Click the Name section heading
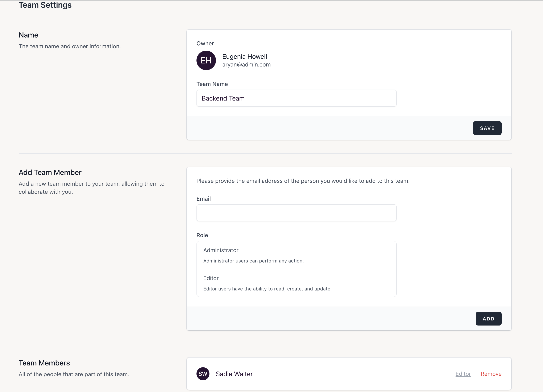This screenshot has height=392, width=543. point(29,35)
